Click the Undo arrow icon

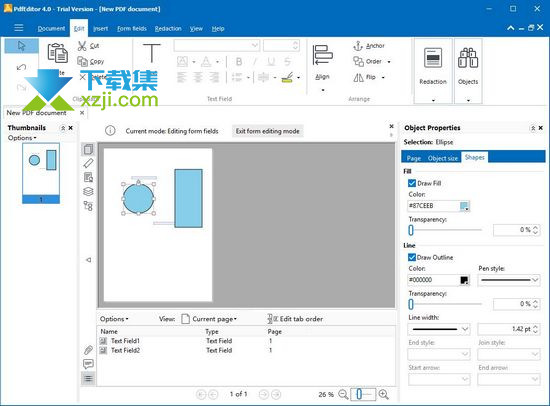coord(21,67)
